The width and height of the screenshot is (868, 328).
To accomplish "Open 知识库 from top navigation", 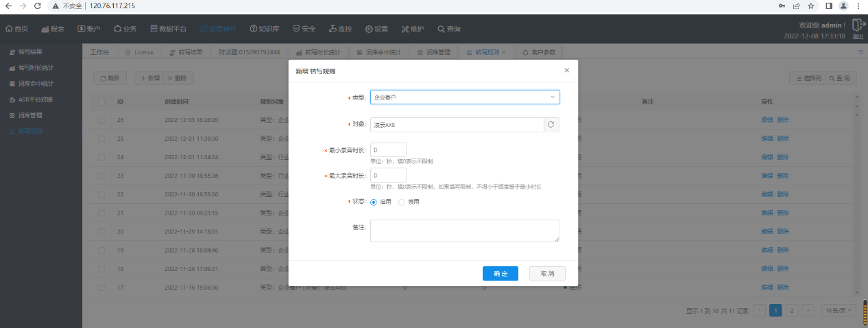I will tap(265, 29).
